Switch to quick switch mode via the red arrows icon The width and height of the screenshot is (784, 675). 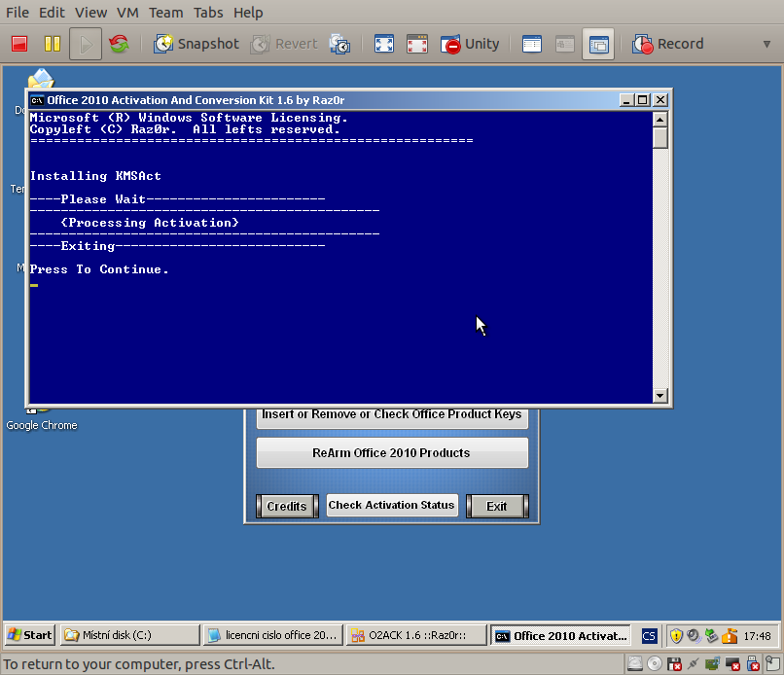[417, 44]
